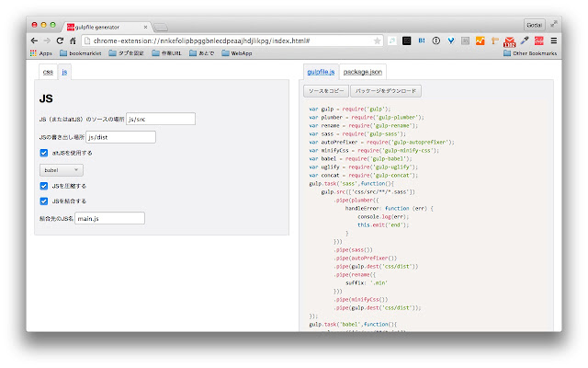Viewport: 588px width, 368px height.
Task: Go forward with the browser forward arrow
Action: tap(47, 40)
